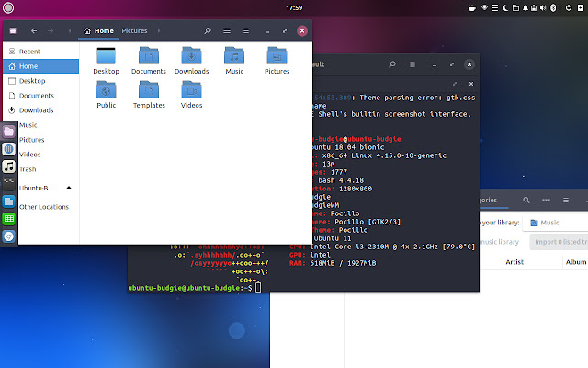Select Home in the sidebar
The height and width of the screenshot is (368, 588).
tap(40, 66)
